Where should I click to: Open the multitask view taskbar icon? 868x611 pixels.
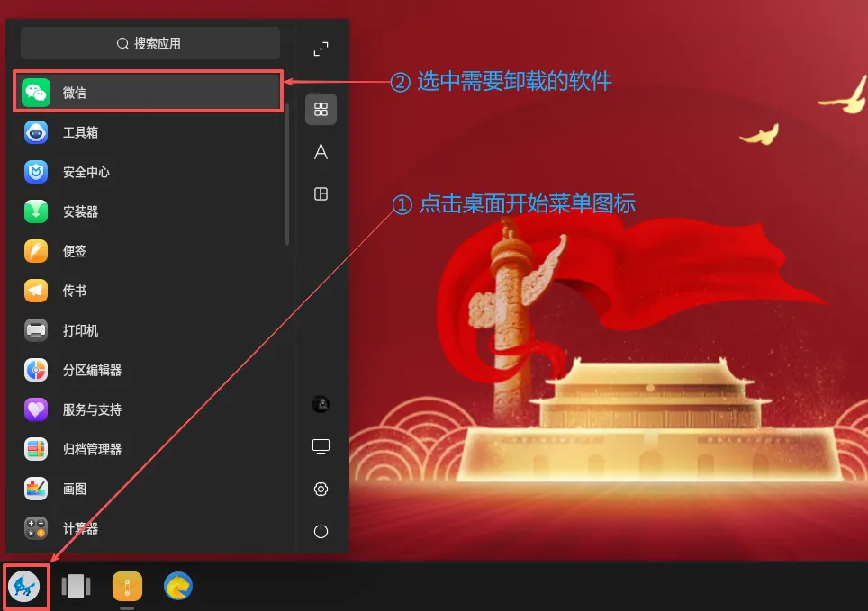coord(76,586)
